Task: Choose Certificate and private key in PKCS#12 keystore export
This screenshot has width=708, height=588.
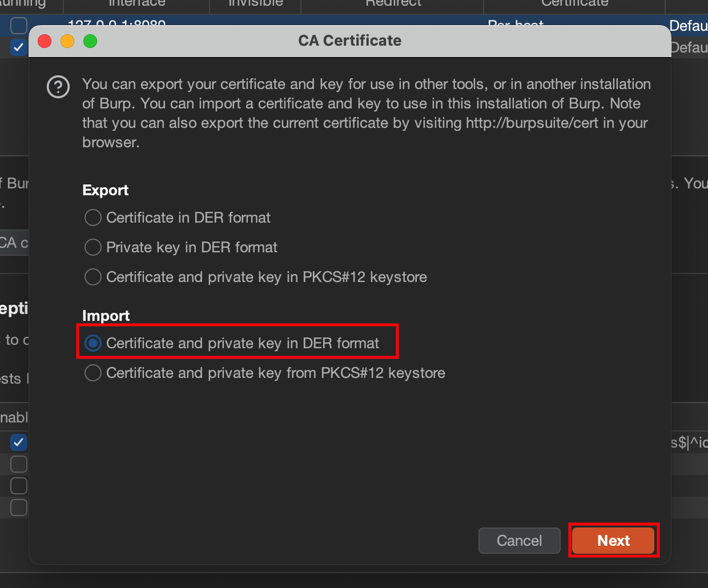Action: coord(92,277)
